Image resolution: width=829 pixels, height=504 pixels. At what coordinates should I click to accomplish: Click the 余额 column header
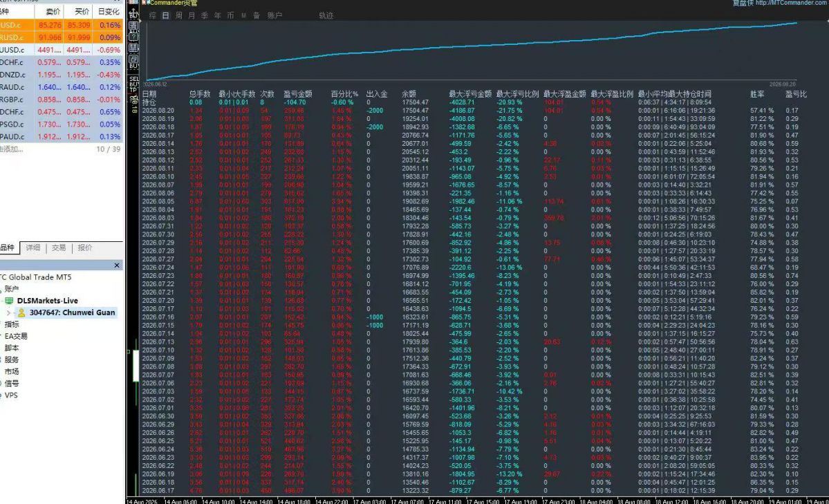(409, 93)
